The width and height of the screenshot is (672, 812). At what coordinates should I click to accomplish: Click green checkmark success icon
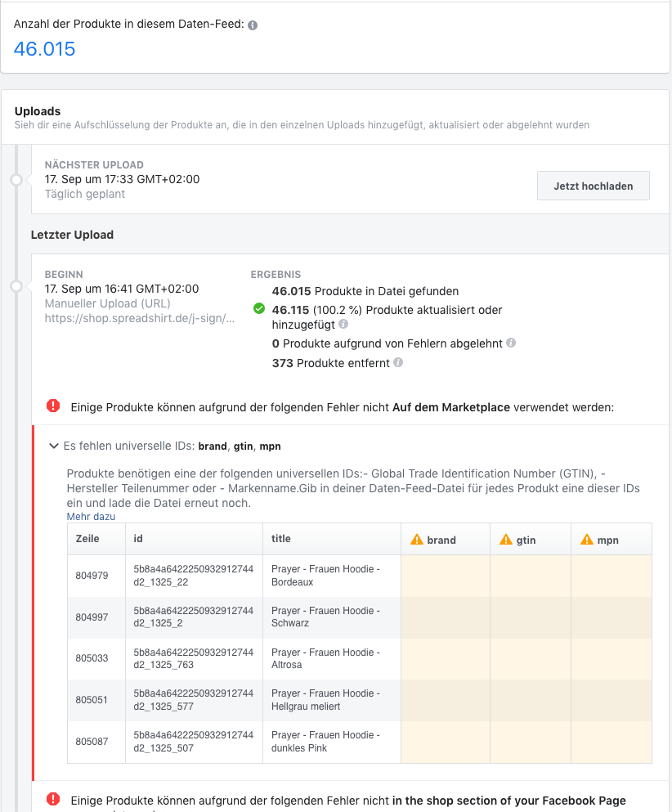[x=259, y=309]
